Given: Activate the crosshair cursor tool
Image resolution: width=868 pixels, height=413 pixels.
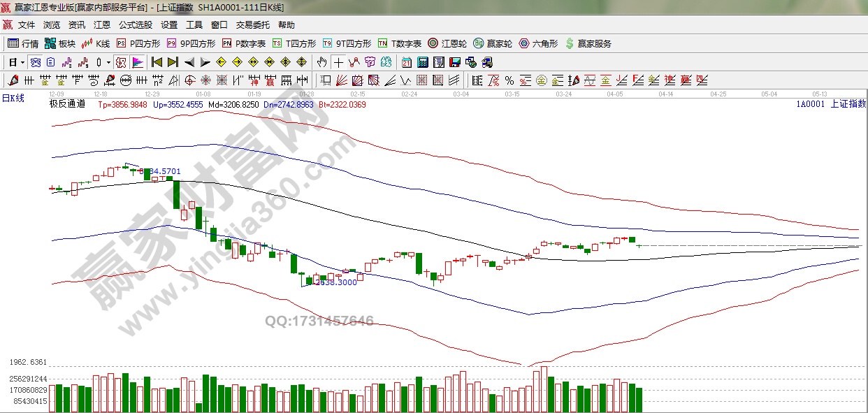Looking at the screenshot, I should tap(338, 62).
